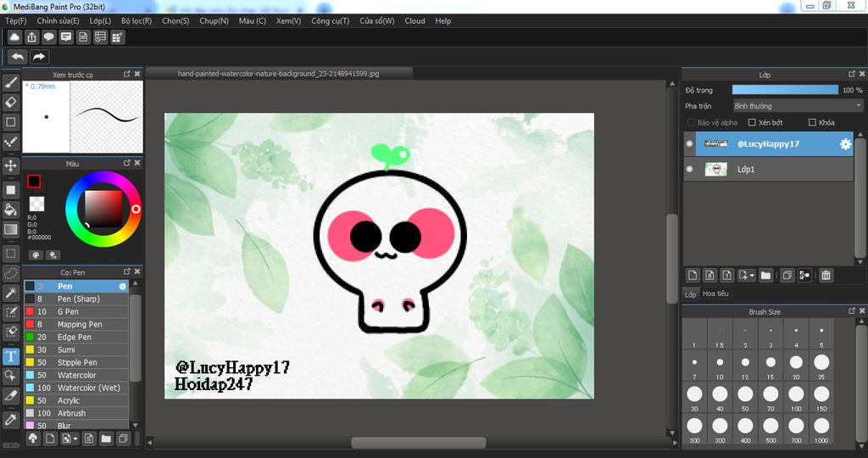Click the foreground black color swatch
868x458 pixels.
[34, 182]
